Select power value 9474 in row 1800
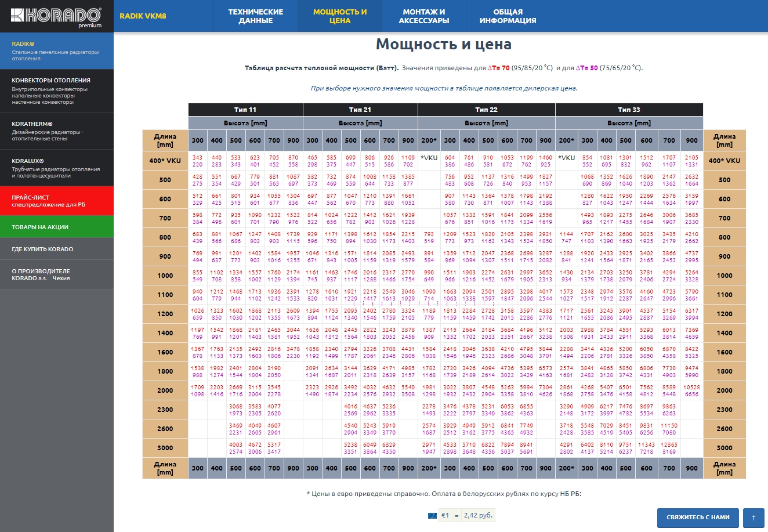The width and height of the screenshot is (768, 532). point(691,368)
